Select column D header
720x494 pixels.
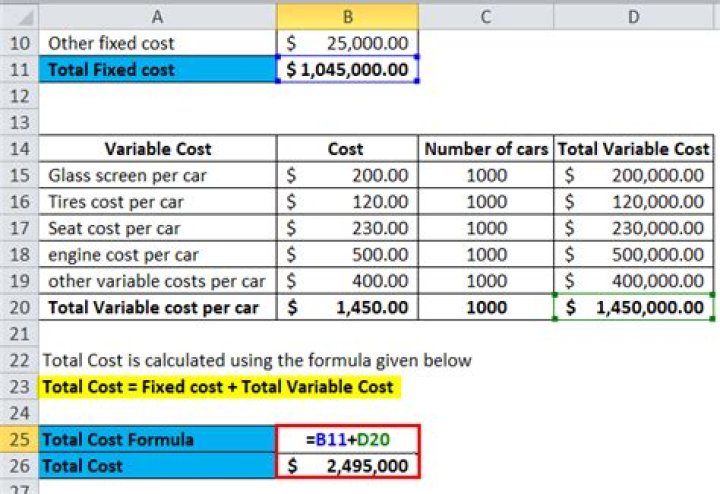634,17
